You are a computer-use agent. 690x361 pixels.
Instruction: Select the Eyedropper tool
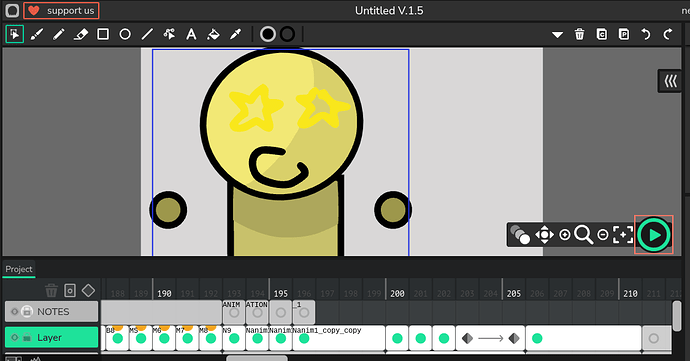point(235,34)
